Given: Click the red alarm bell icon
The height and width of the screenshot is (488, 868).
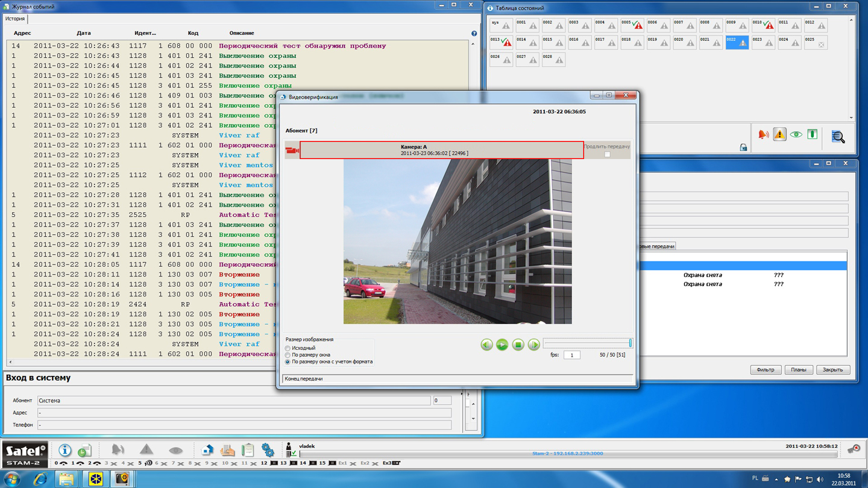Looking at the screenshot, I should coord(763,135).
